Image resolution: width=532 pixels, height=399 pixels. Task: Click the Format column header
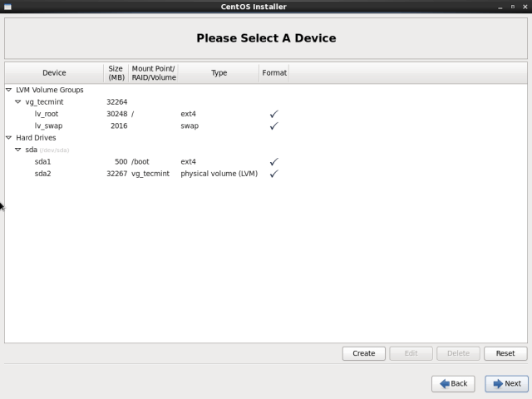coord(274,73)
